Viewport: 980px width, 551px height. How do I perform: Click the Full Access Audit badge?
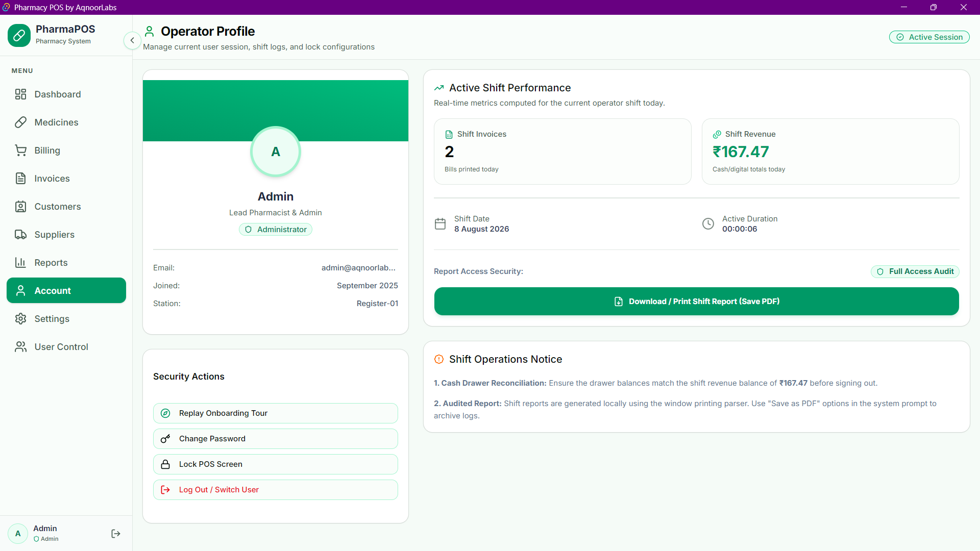point(915,271)
